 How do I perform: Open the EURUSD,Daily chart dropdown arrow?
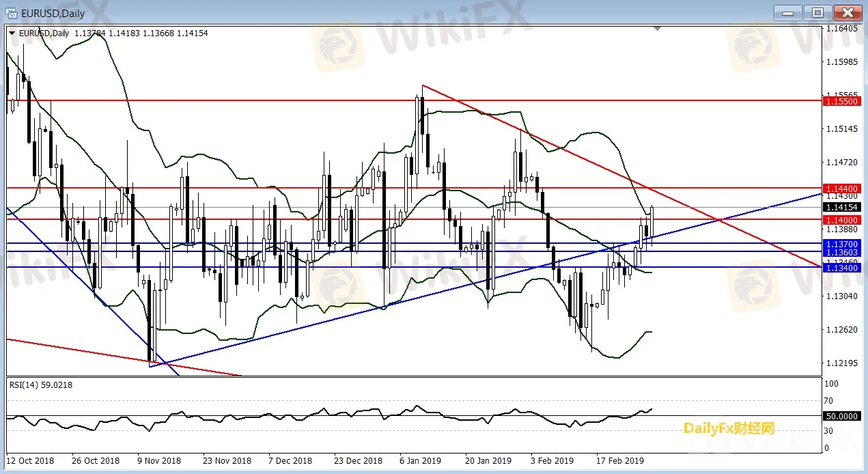(12, 33)
